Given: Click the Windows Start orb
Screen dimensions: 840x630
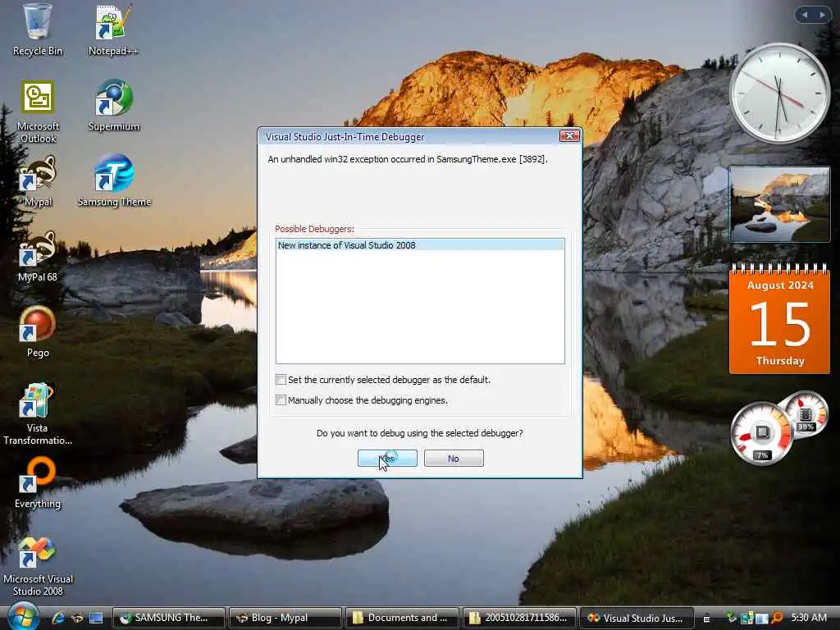Looking at the screenshot, I should (x=23, y=616).
